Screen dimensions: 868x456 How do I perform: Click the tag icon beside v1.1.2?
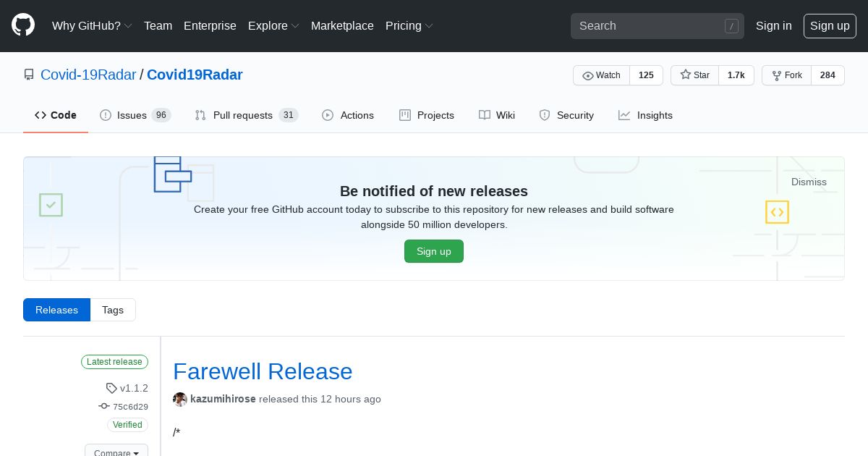[111, 388]
